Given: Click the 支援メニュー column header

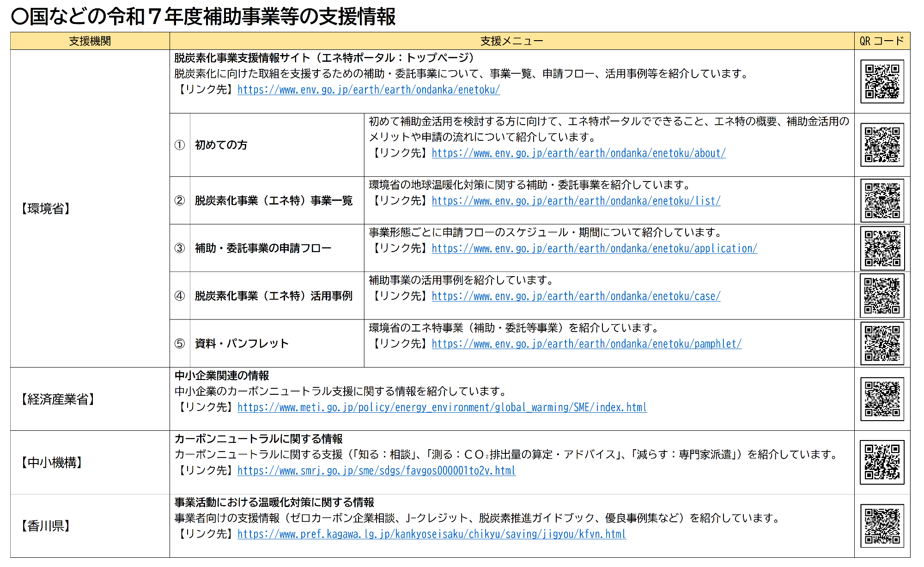Looking at the screenshot, I should [511, 41].
